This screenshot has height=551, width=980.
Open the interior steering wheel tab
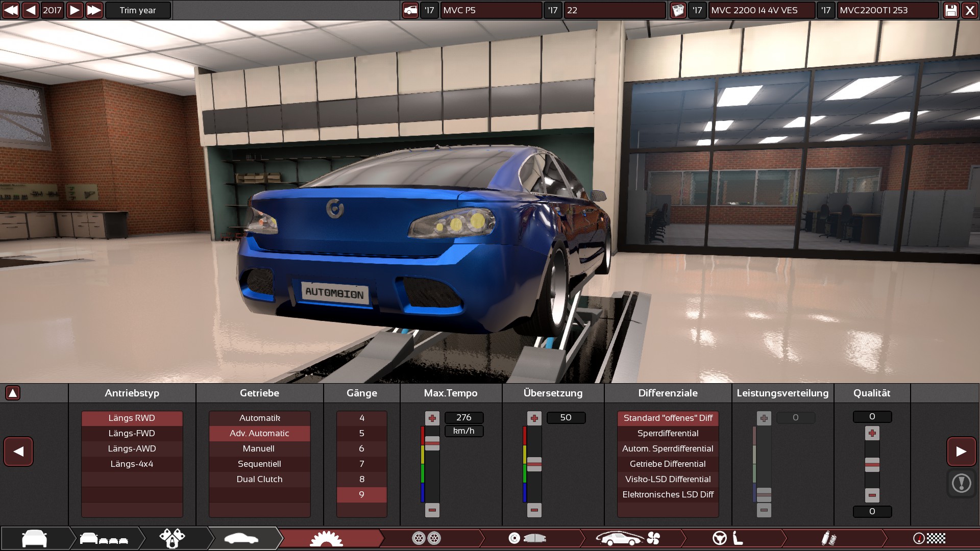(x=728, y=538)
